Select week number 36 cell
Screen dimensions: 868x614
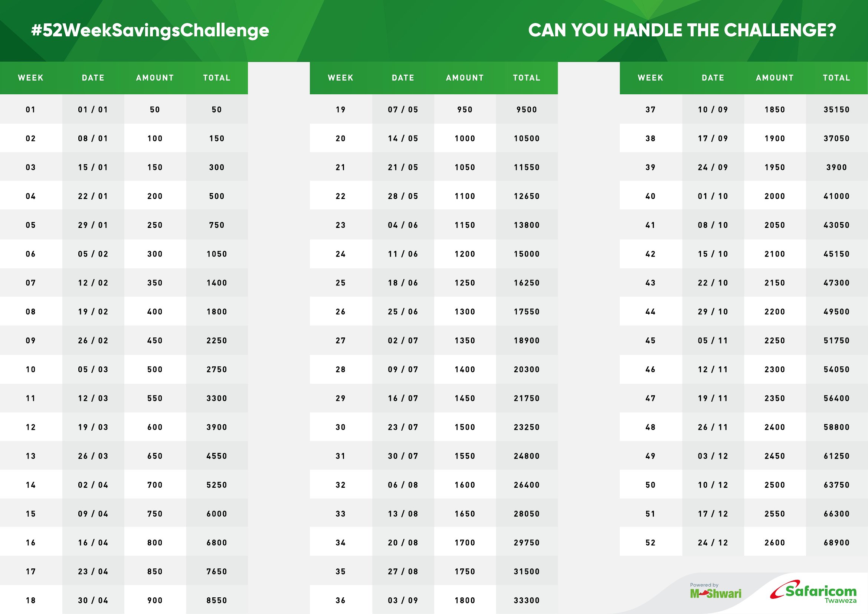[341, 600]
